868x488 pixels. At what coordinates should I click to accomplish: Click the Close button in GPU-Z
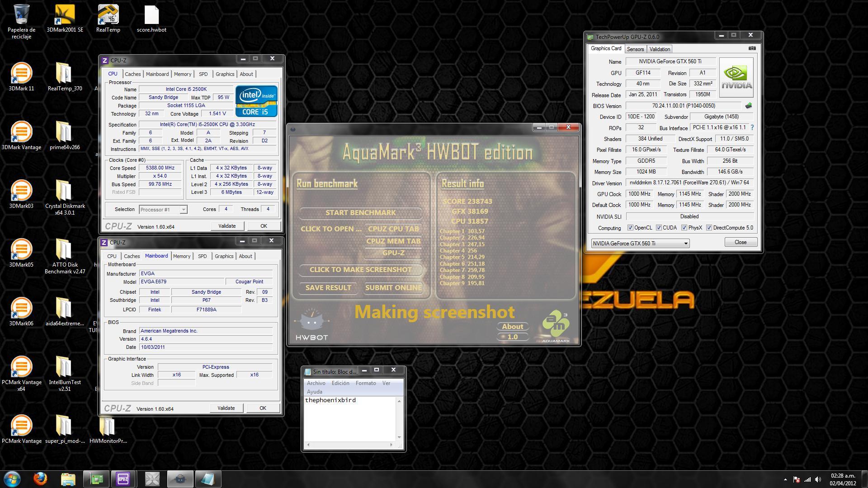pyautogui.click(x=741, y=242)
